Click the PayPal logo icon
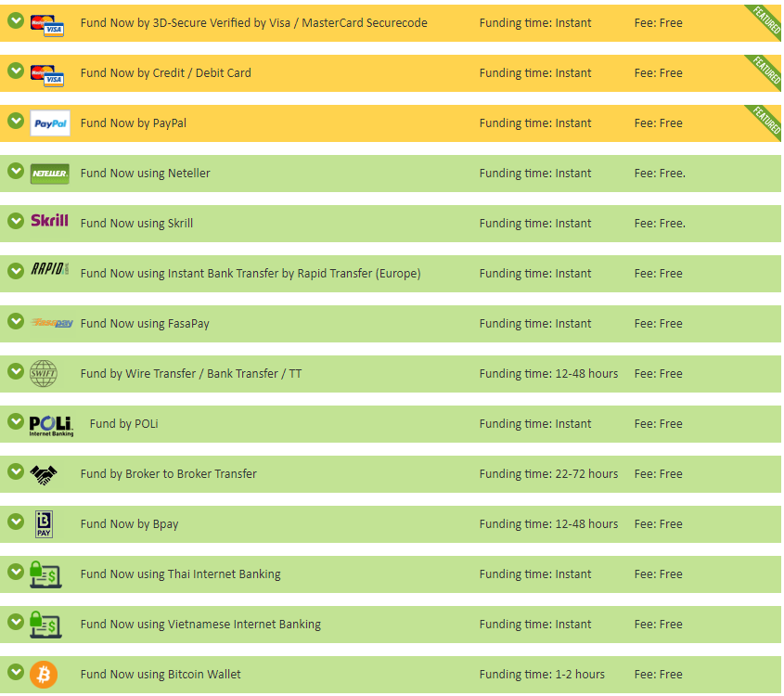784x696 pixels. [x=50, y=123]
